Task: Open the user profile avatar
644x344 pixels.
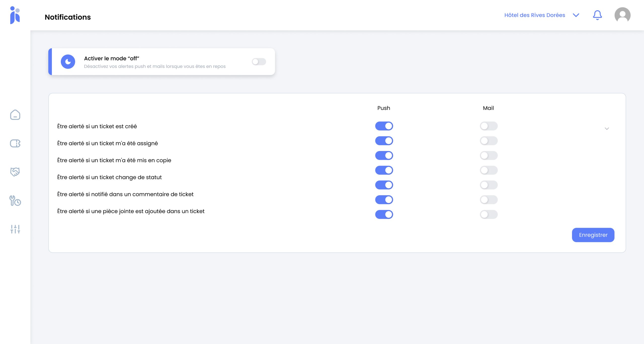Action: [x=622, y=15]
